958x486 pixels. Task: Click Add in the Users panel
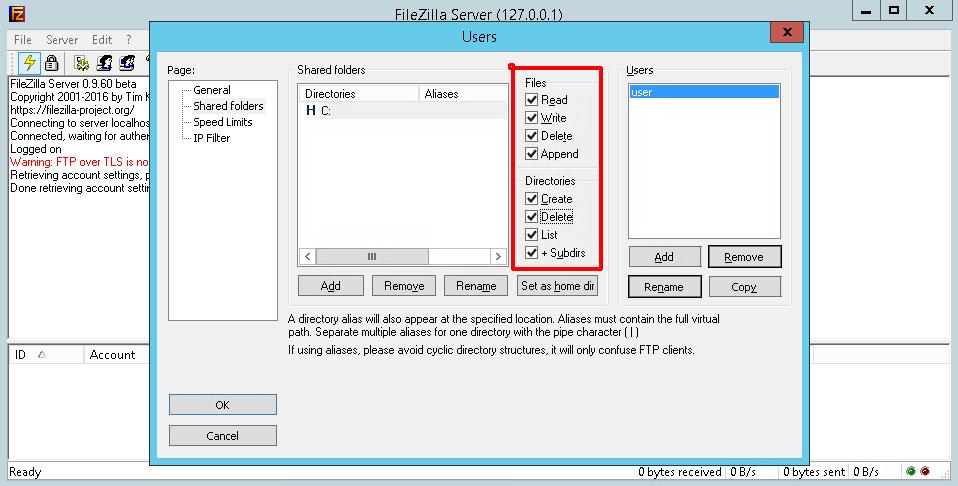tap(664, 257)
